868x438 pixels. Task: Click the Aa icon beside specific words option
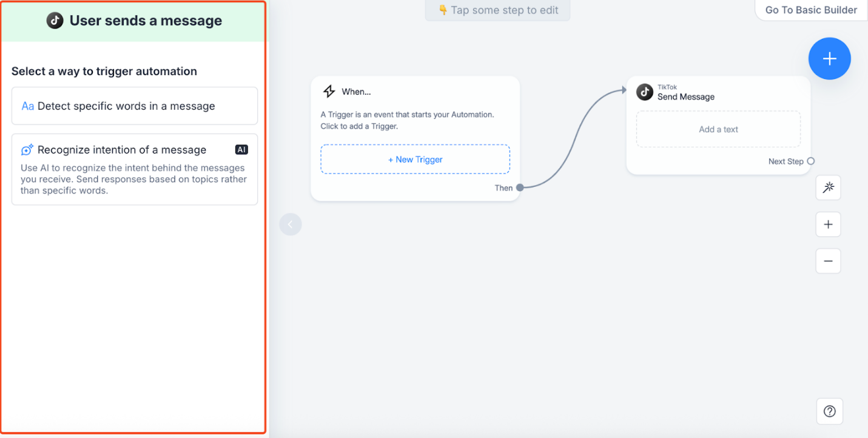click(x=27, y=106)
